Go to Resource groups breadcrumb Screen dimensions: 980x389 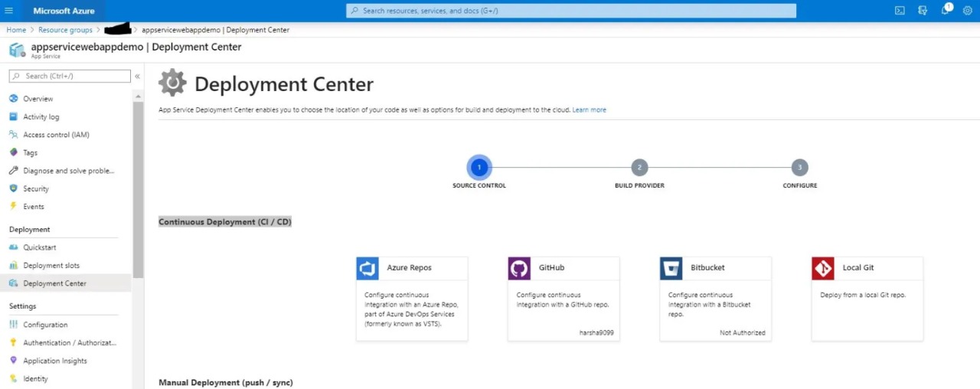(65, 30)
